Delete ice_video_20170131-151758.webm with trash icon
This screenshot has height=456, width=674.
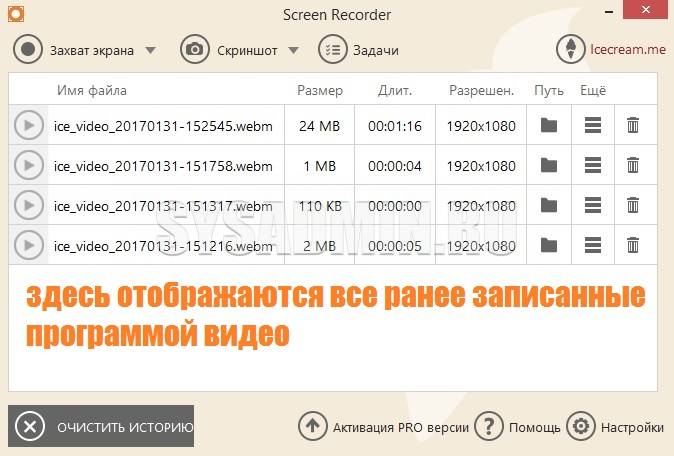[x=632, y=165]
